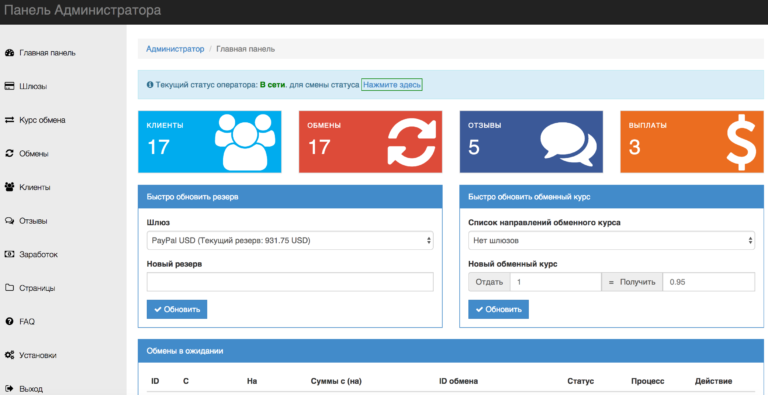Click Обновить button under Новый резерв

pos(177,309)
